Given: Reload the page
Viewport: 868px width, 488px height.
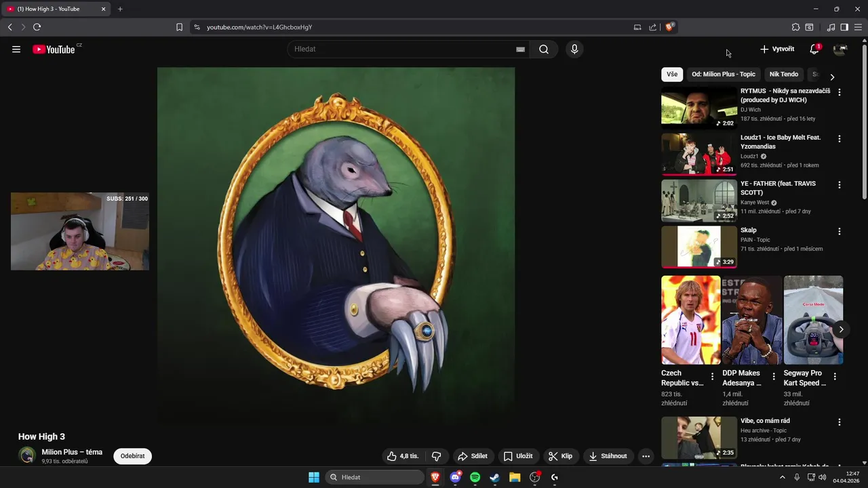Looking at the screenshot, I should (37, 27).
